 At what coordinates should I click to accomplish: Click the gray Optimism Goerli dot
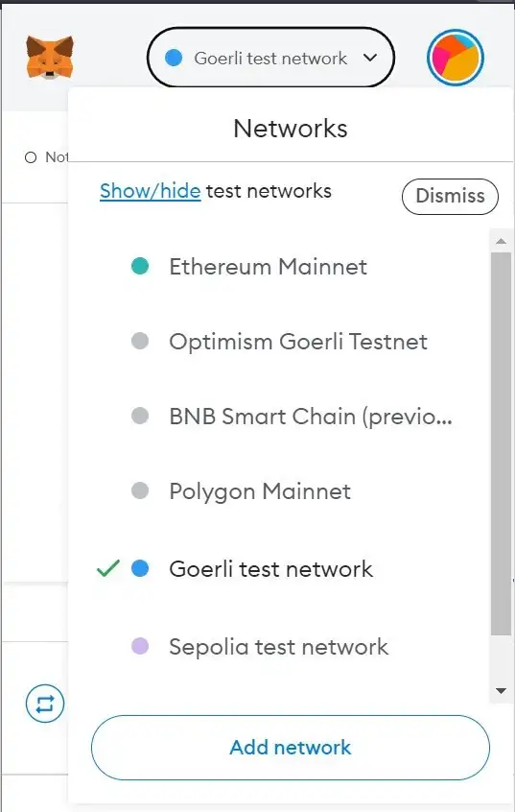140,341
